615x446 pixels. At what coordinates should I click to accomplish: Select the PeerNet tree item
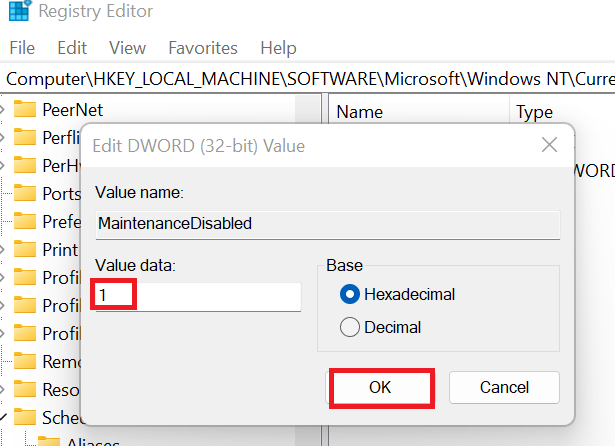(72, 109)
